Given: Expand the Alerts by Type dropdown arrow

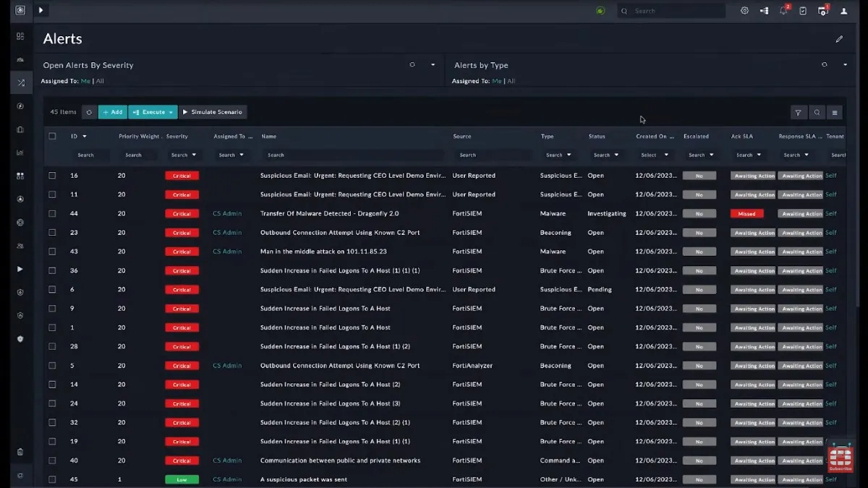Looking at the screenshot, I should (x=845, y=64).
